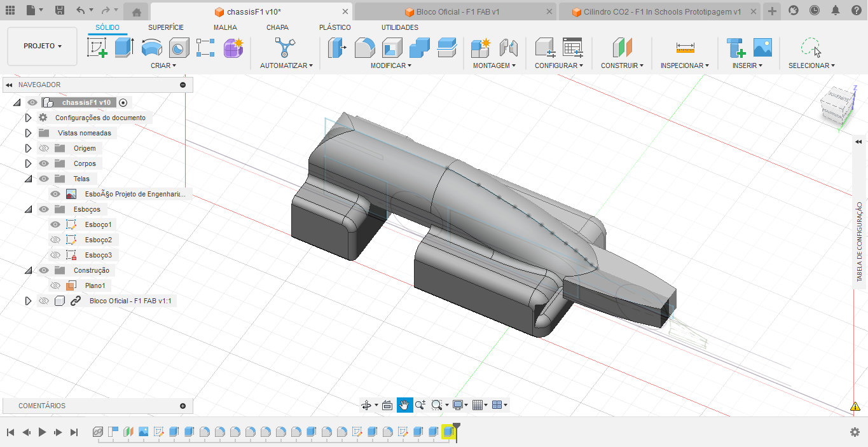Collapse the Esboços folder

pyautogui.click(x=28, y=209)
